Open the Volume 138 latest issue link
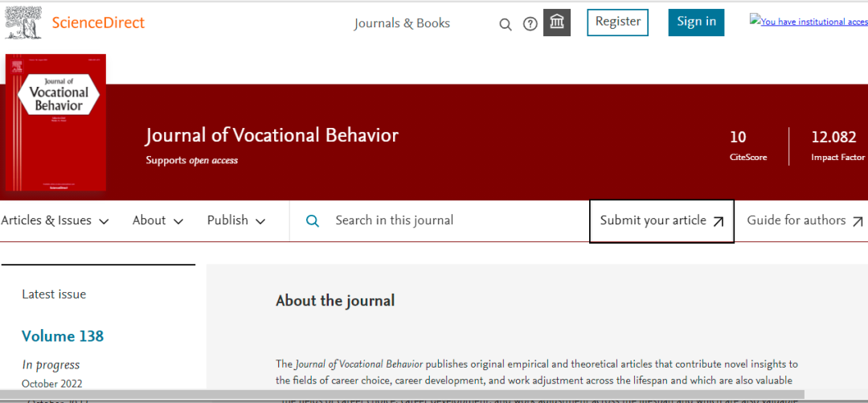The width and height of the screenshot is (868, 403). click(x=63, y=336)
